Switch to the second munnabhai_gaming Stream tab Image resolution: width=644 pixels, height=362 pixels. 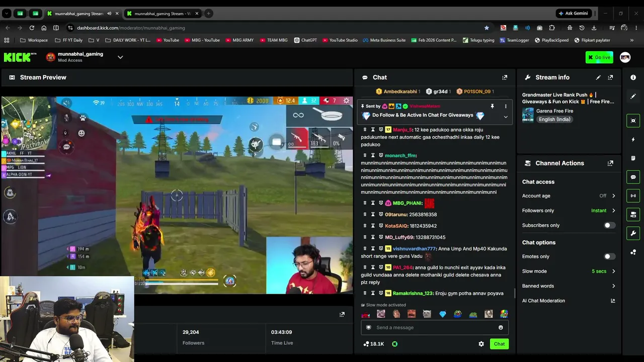pyautogui.click(x=164, y=14)
